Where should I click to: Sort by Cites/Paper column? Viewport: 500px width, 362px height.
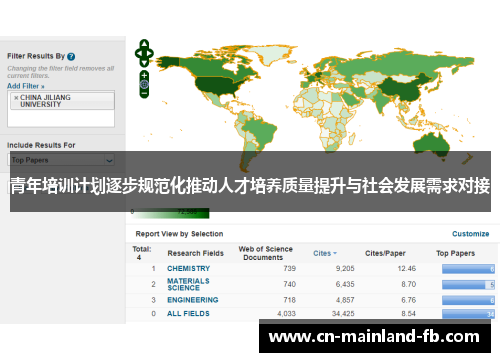385,253
